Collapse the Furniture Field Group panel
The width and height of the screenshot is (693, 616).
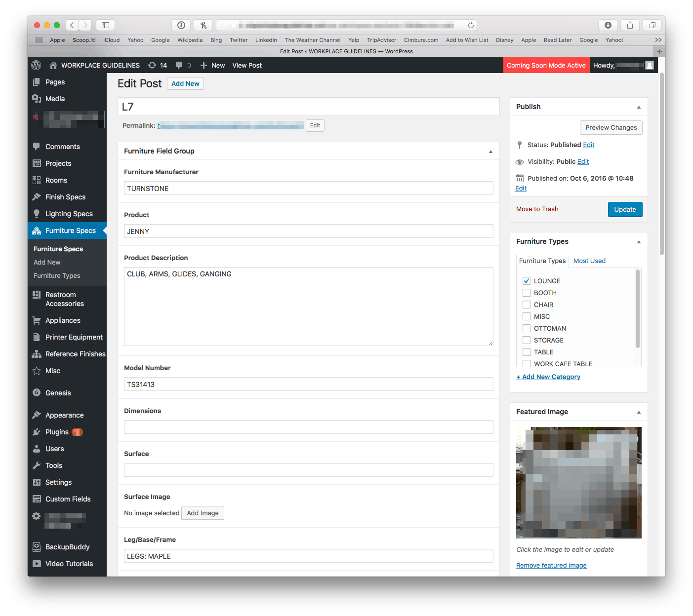[490, 152]
